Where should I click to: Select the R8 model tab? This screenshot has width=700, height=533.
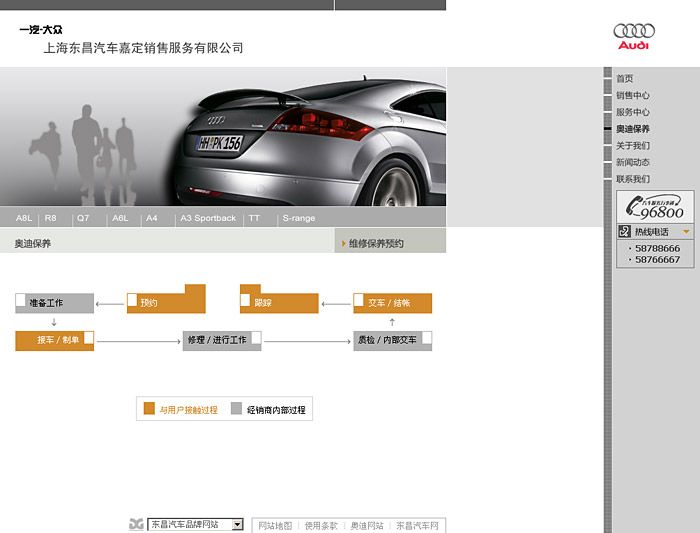[50, 218]
